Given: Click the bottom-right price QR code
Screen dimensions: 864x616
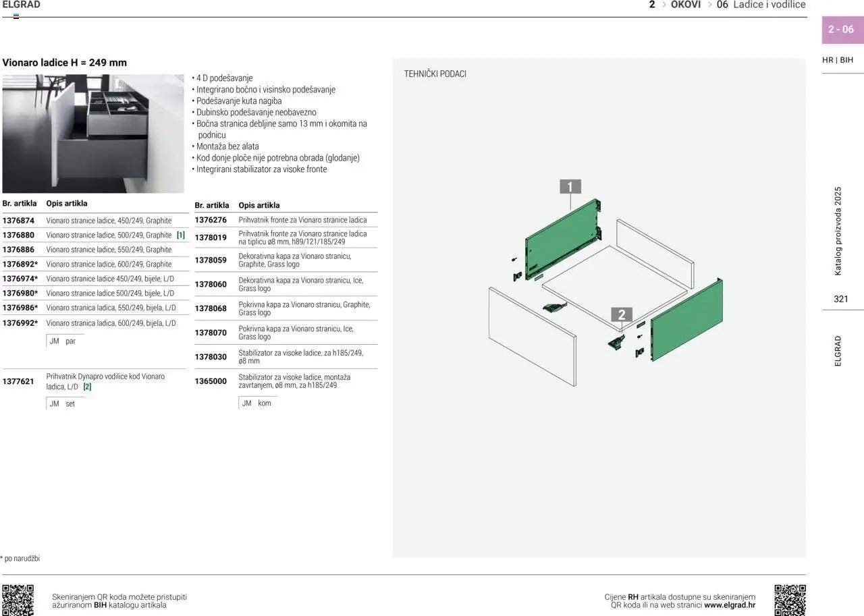Looking at the screenshot, I should 790,600.
